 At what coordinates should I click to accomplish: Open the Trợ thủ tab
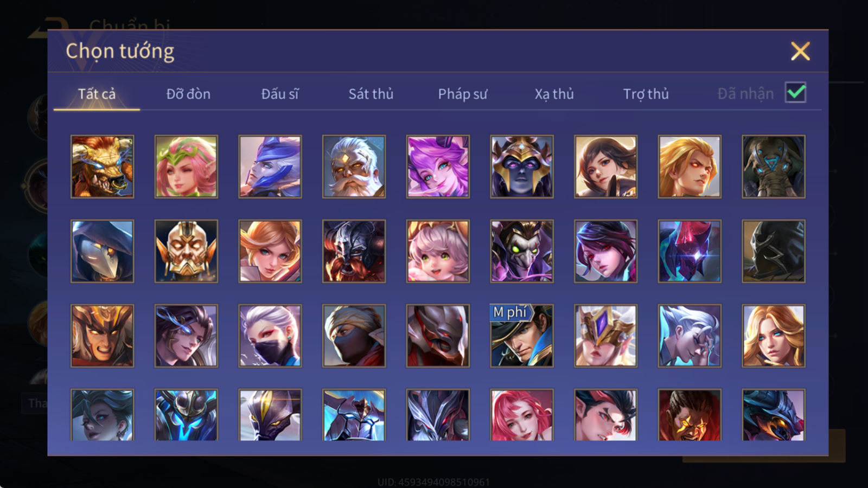point(646,94)
